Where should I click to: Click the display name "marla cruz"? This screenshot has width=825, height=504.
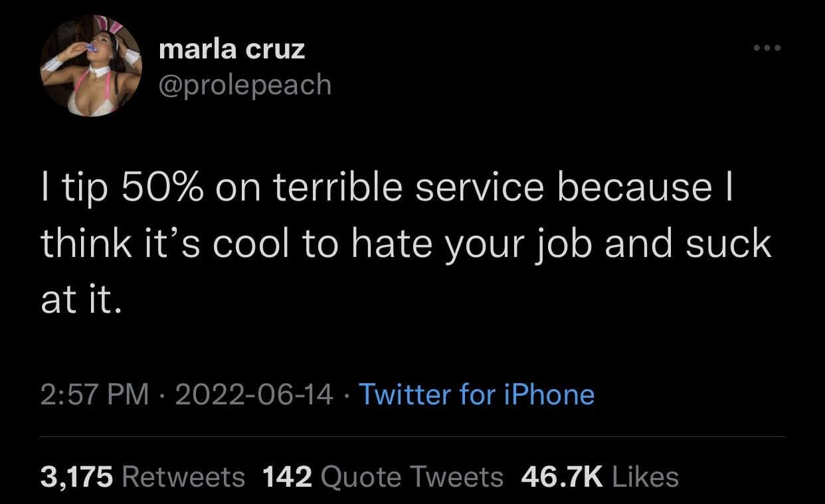click(x=232, y=49)
